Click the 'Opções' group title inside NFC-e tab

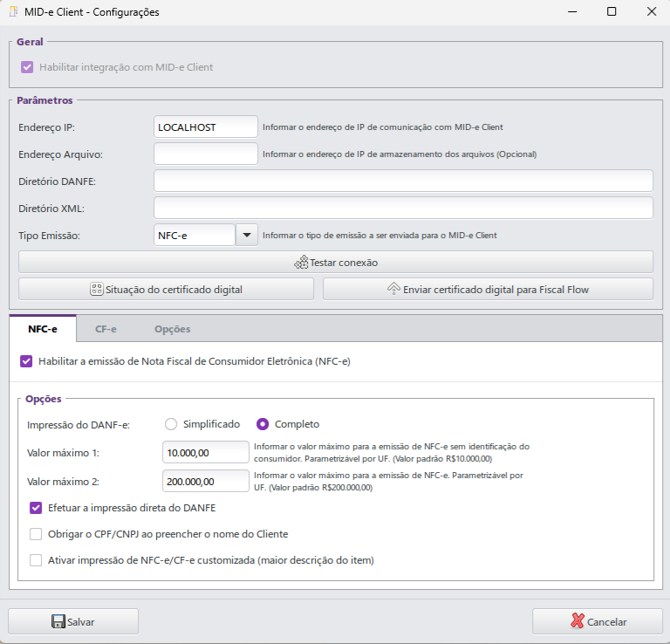[43, 399]
